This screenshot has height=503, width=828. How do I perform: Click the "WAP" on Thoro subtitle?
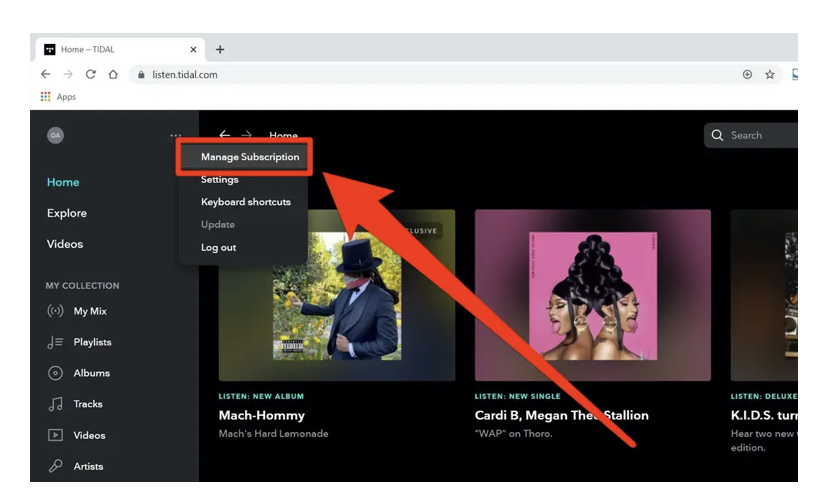tap(513, 433)
